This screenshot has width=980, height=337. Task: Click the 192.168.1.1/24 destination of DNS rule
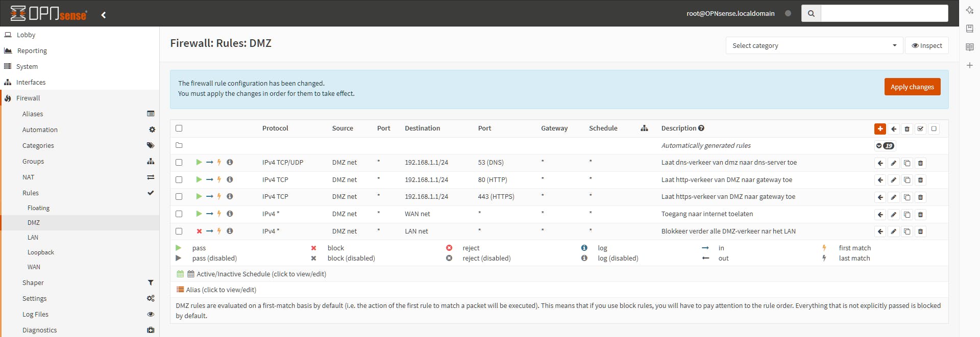[x=426, y=162]
